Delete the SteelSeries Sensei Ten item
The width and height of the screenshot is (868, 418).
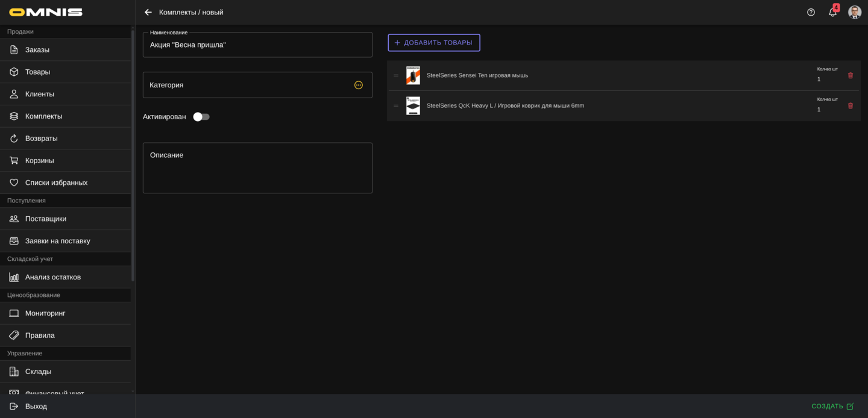851,76
